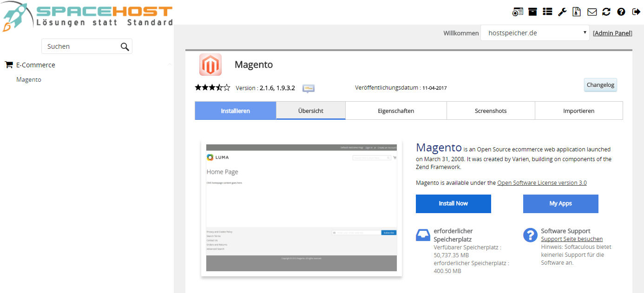Open the control panel window-gear icon
Viewport: 644px width, 293px height.
tap(518, 12)
